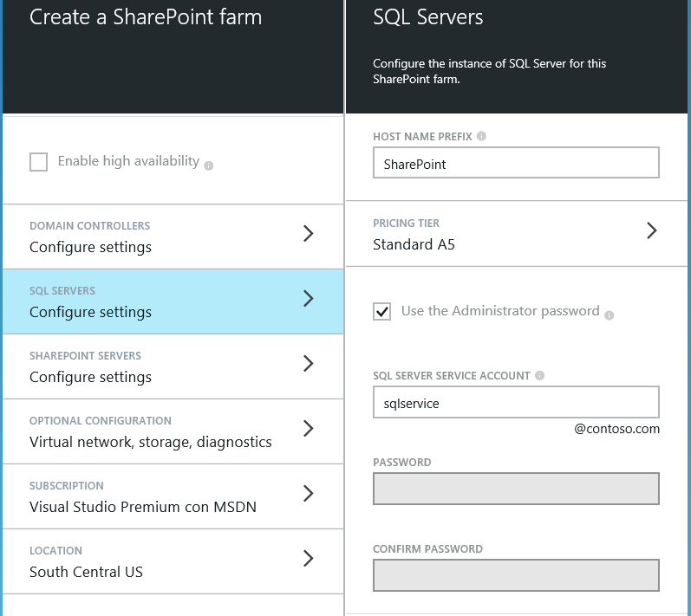This screenshot has width=691, height=616.
Task: Choose South Central US location entry
Action: 86,572
